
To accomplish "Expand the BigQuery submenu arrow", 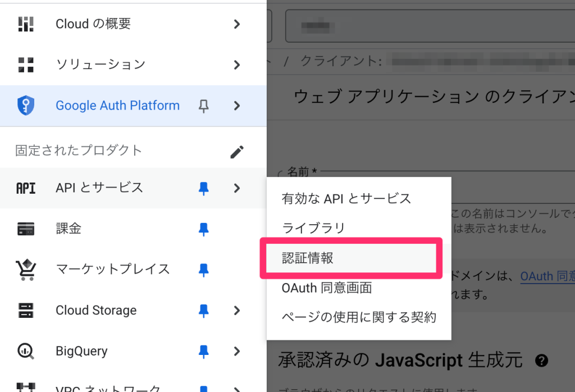I will click(x=237, y=352).
